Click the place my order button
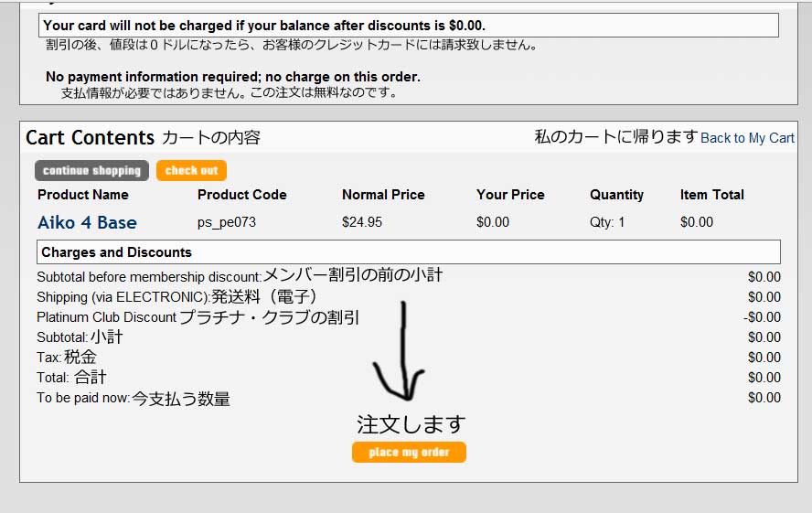Screen dimensions: 812x513 [x=409, y=452]
